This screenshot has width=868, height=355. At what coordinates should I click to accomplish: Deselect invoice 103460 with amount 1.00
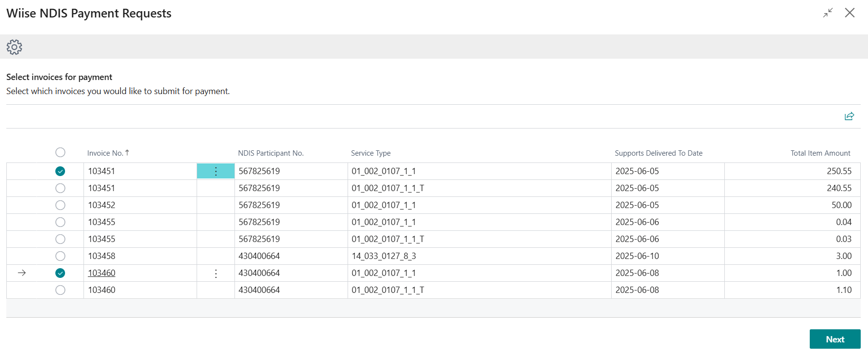click(60, 273)
